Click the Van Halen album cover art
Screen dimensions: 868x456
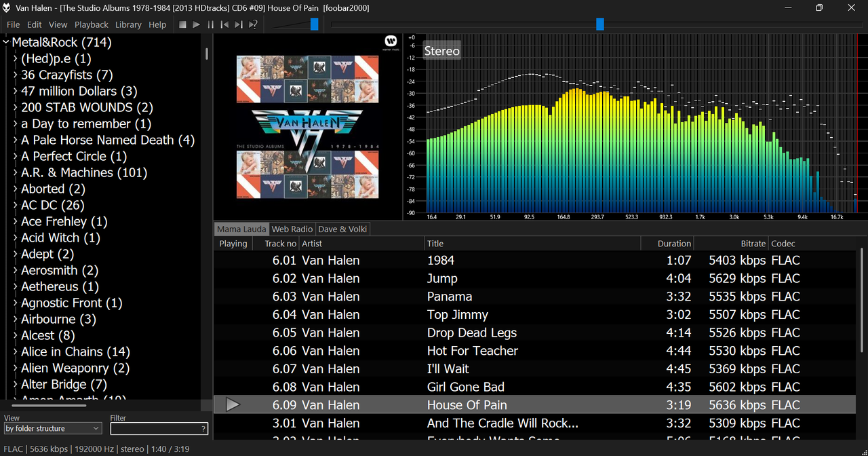point(309,126)
